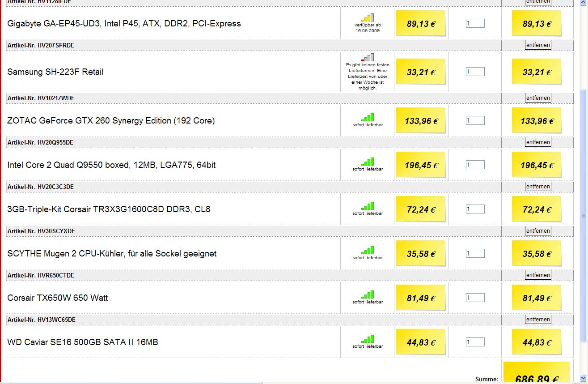Click entfernen button beside Artikel-Nr. HV20Q955DE

coord(538,142)
